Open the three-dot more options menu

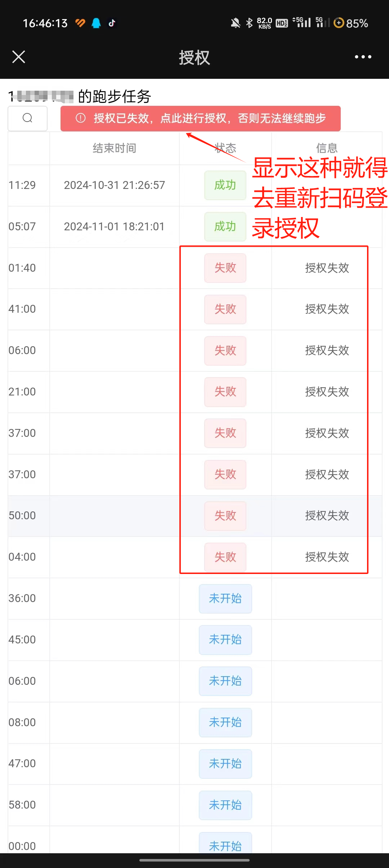click(x=363, y=57)
